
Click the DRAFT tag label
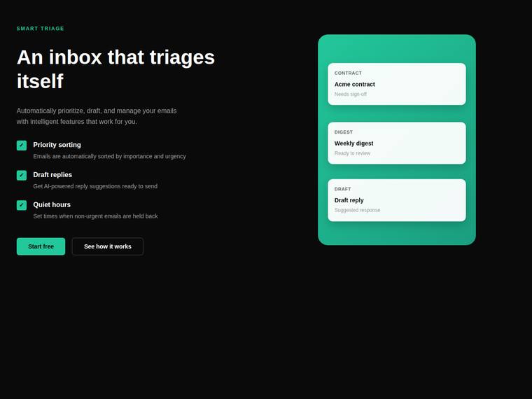click(x=343, y=189)
